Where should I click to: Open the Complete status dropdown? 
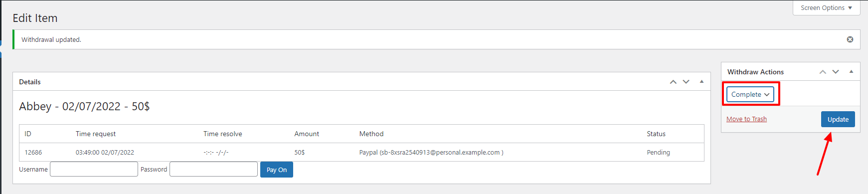[750, 94]
